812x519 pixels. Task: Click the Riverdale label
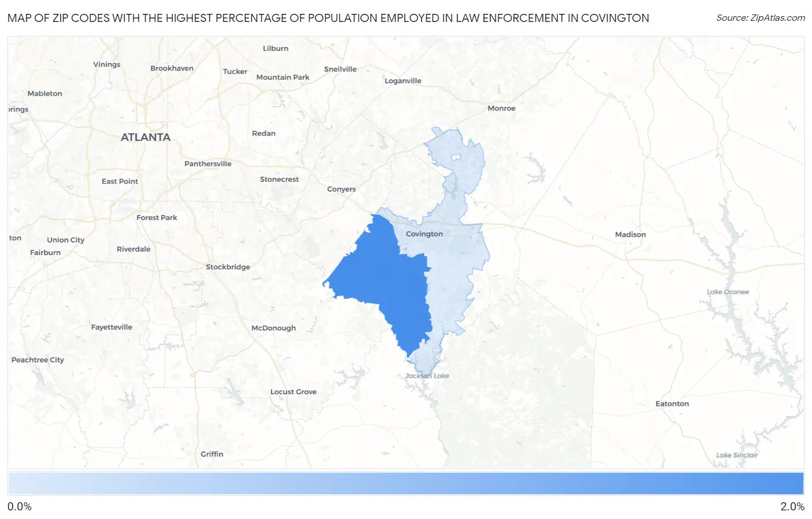pos(133,249)
